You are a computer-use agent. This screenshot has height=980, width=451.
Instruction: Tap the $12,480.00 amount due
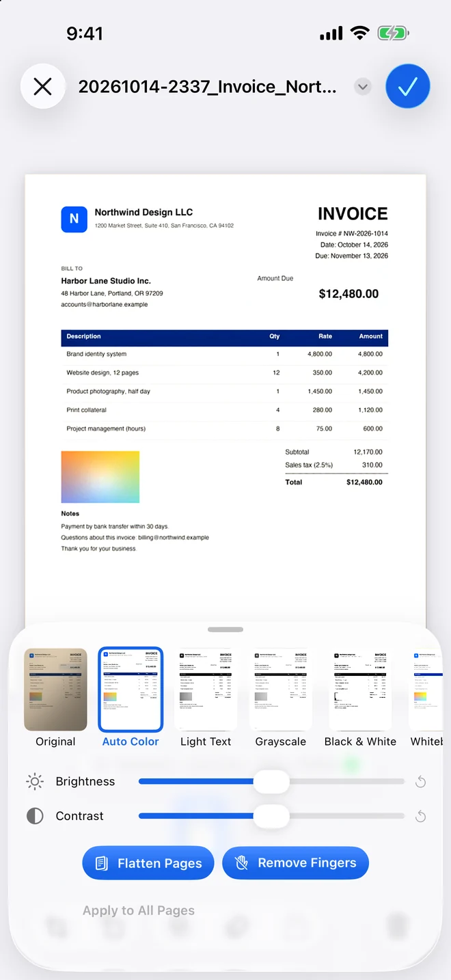348,294
